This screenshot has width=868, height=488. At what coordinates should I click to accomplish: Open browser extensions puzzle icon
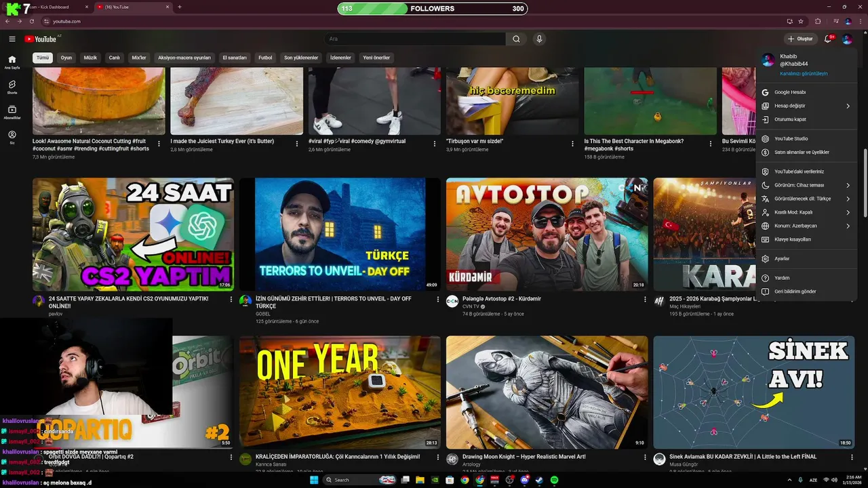(x=818, y=21)
